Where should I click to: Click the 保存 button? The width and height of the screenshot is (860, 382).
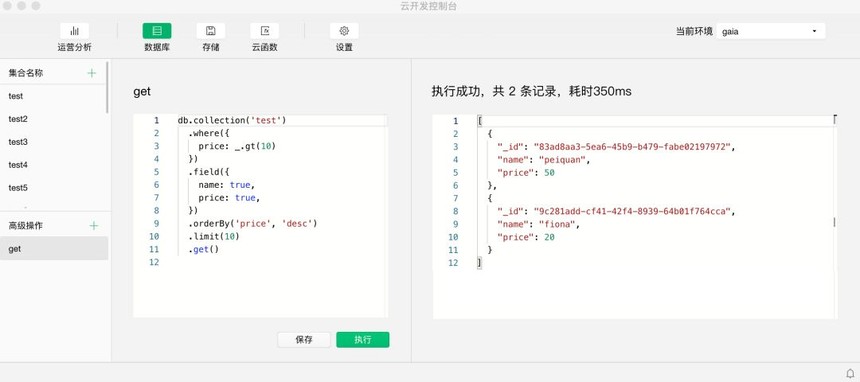[x=304, y=340]
